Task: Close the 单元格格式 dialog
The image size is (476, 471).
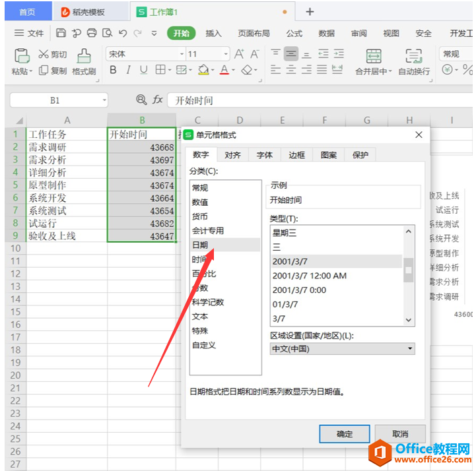Action: tap(419, 135)
